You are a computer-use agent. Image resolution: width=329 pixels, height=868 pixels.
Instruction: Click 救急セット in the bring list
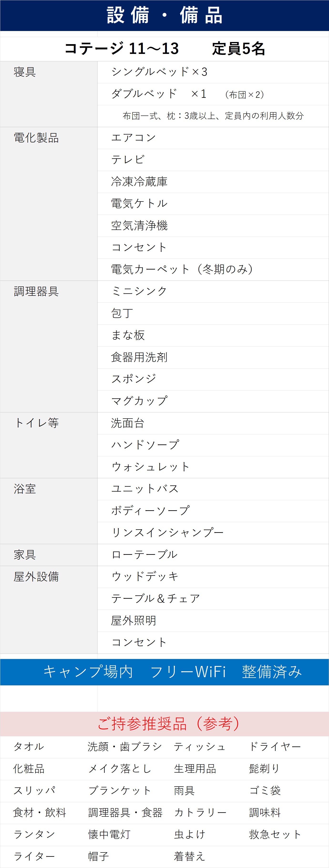tap(275, 834)
